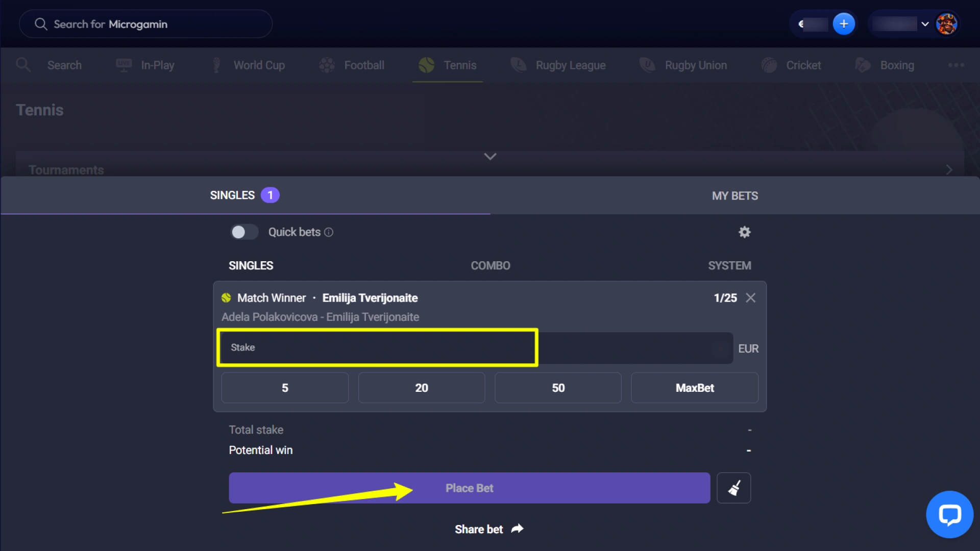Click the Search for Microgamin input field

[145, 24]
